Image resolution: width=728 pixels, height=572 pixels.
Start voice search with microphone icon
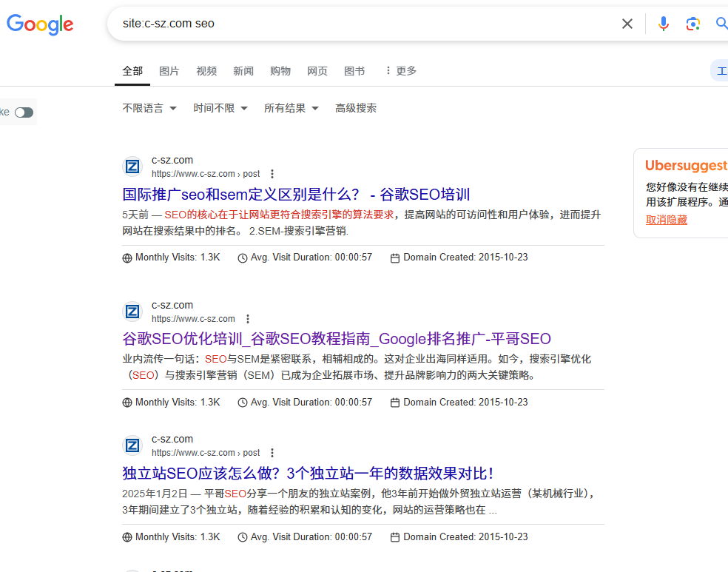[x=664, y=24]
